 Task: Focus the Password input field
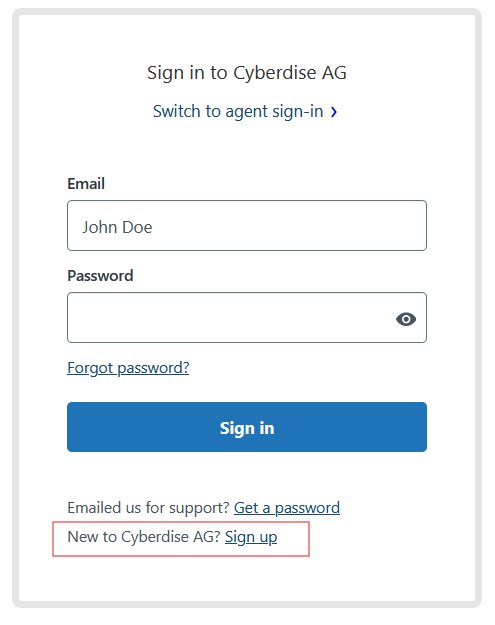[x=247, y=317]
